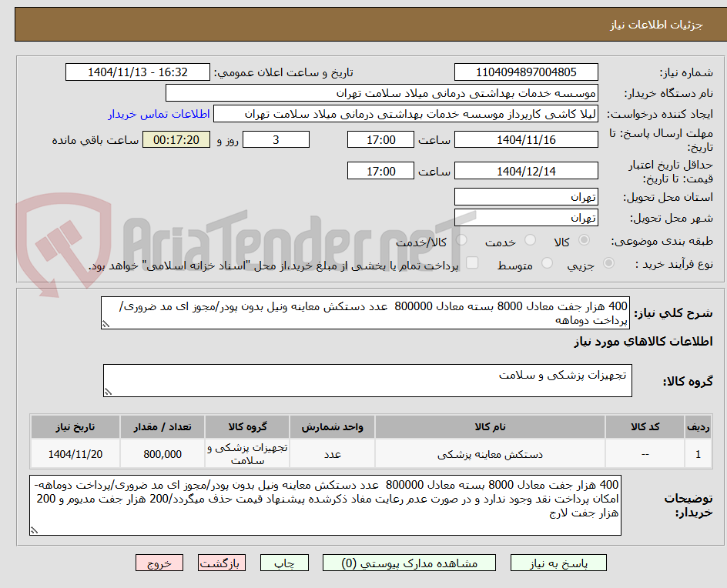Click the public announcement date field 1404/11/13
The height and width of the screenshot is (588, 727).
(x=138, y=72)
